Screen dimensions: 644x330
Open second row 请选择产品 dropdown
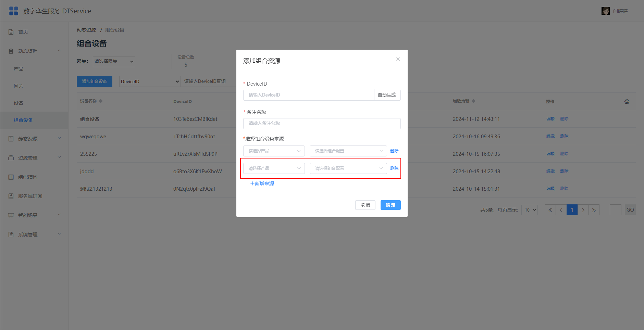click(274, 168)
